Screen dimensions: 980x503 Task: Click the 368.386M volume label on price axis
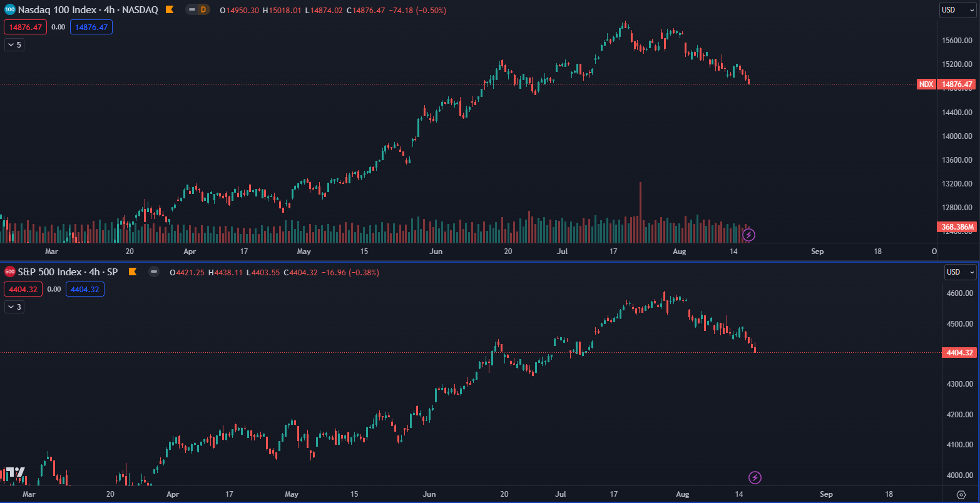pos(957,226)
